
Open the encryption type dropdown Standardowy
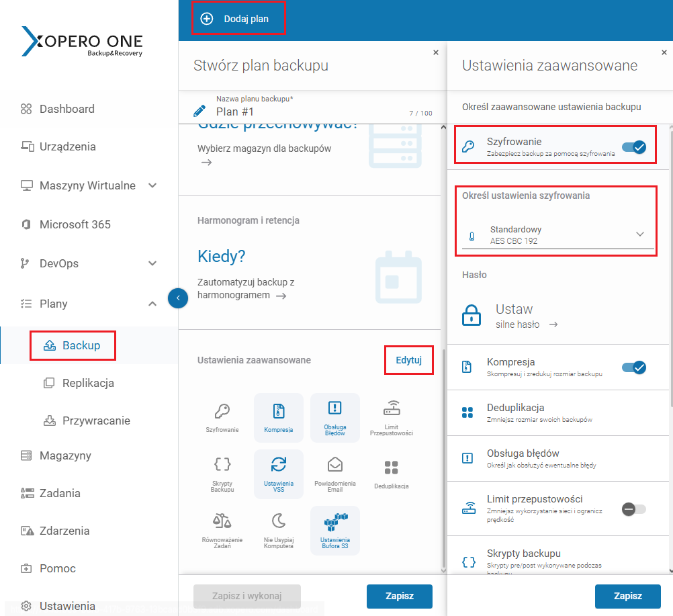[x=557, y=234]
